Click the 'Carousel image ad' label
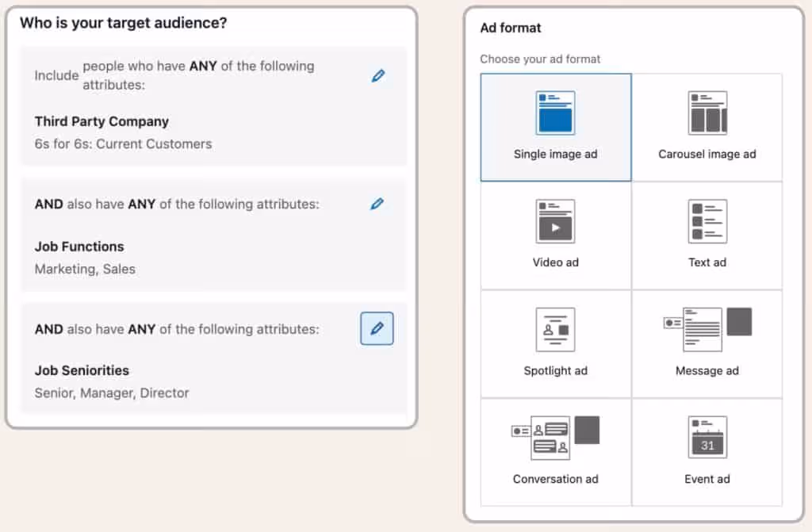The height and width of the screenshot is (532, 812). coord(707,154)
